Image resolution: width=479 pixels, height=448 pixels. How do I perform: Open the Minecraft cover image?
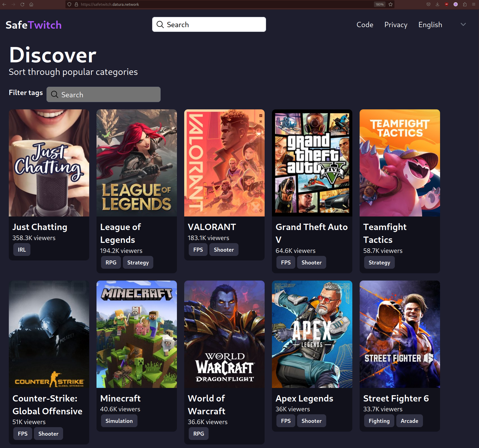137,334
